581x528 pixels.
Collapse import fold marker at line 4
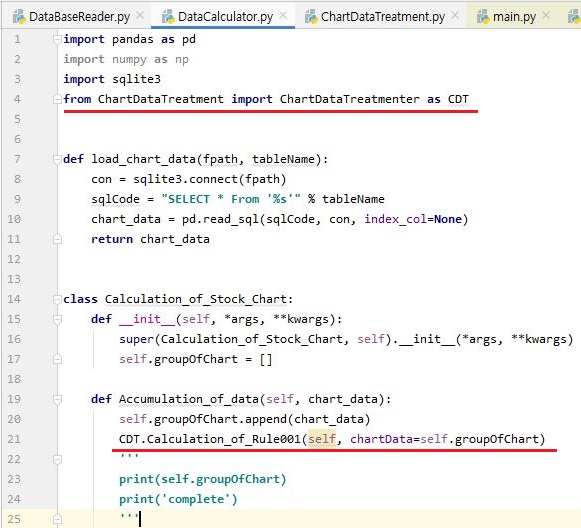point(57,99)
